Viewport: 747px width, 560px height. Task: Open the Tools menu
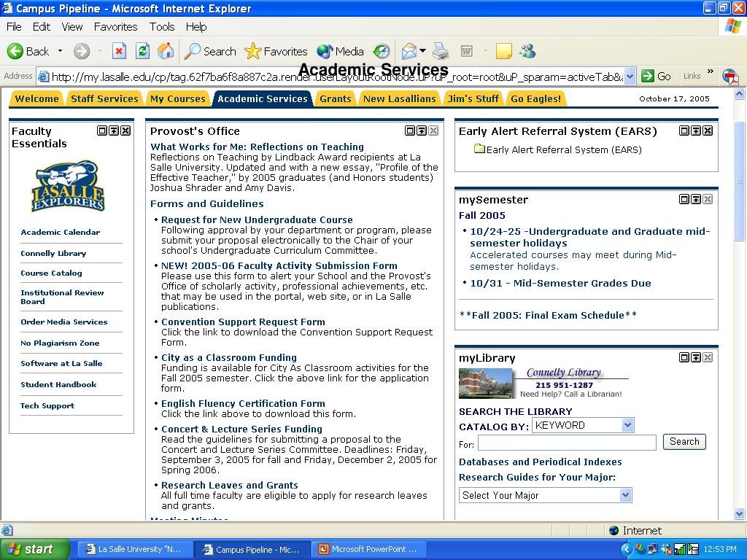[x=162, y=27]
